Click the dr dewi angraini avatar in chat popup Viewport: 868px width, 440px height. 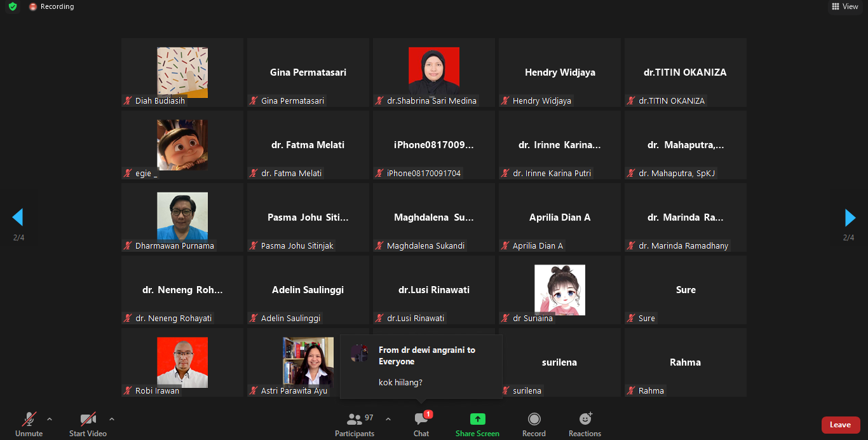[x=359, y=353]
